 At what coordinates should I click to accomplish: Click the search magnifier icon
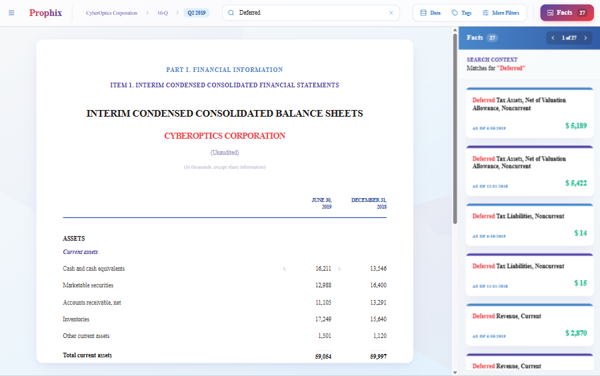click(x=231, y=13)
